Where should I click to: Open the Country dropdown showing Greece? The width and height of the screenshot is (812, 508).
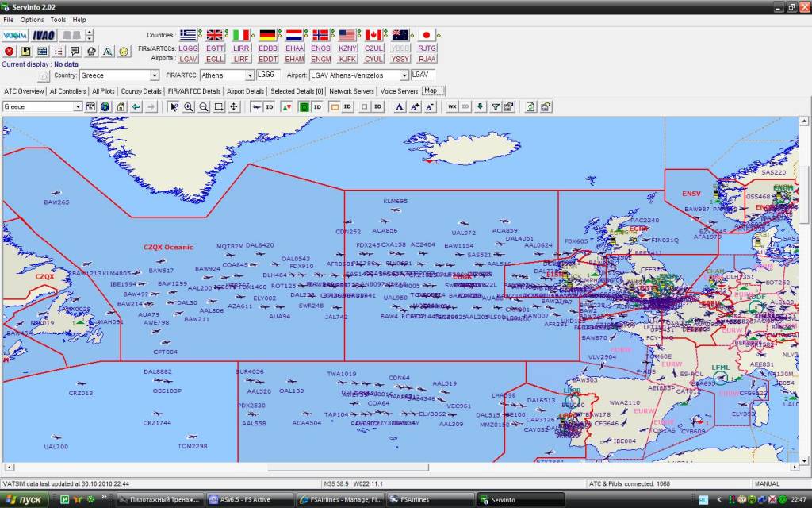[154, 75]
